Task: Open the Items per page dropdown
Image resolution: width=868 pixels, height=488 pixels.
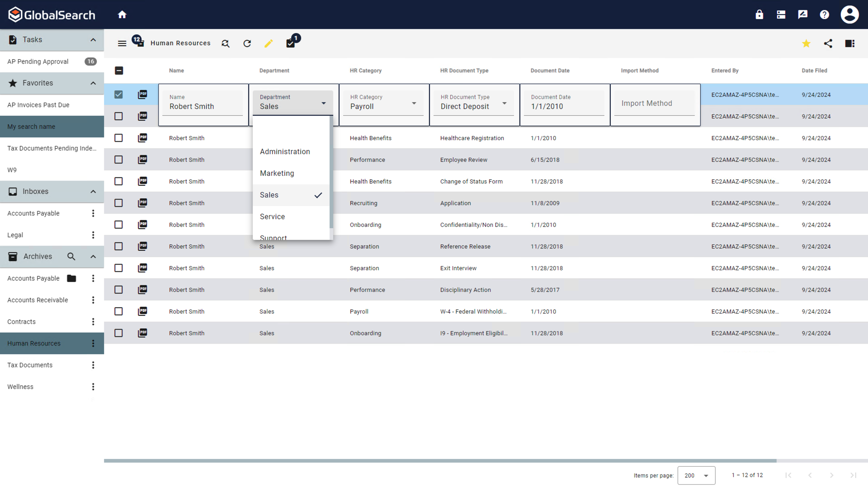Action: 696,475
